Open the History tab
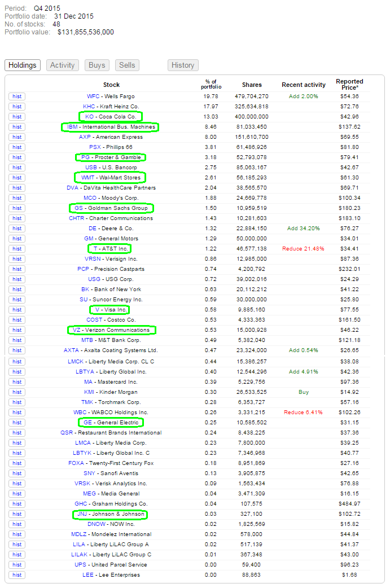The width and height of the screenshot is (390, 588). (x=183, y=65)
